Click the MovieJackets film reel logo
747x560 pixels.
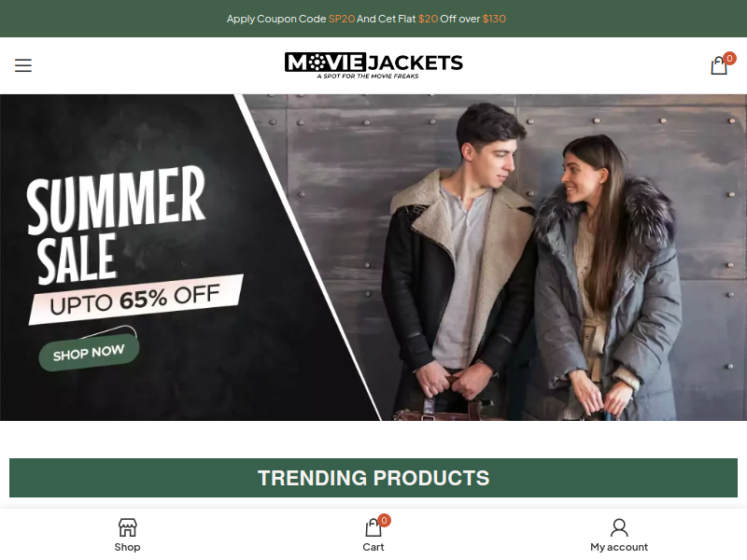pyautogui.click(x=373, y=65)
